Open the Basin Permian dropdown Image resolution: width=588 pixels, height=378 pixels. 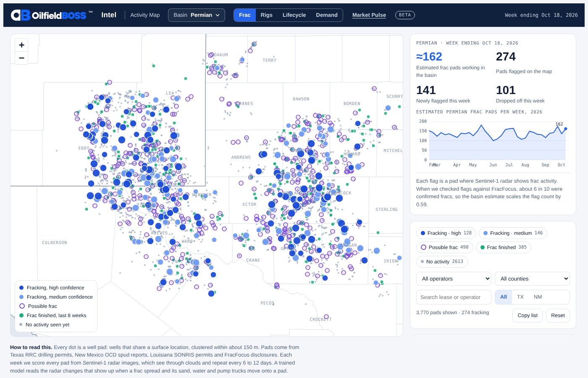[x=197, y=15]
